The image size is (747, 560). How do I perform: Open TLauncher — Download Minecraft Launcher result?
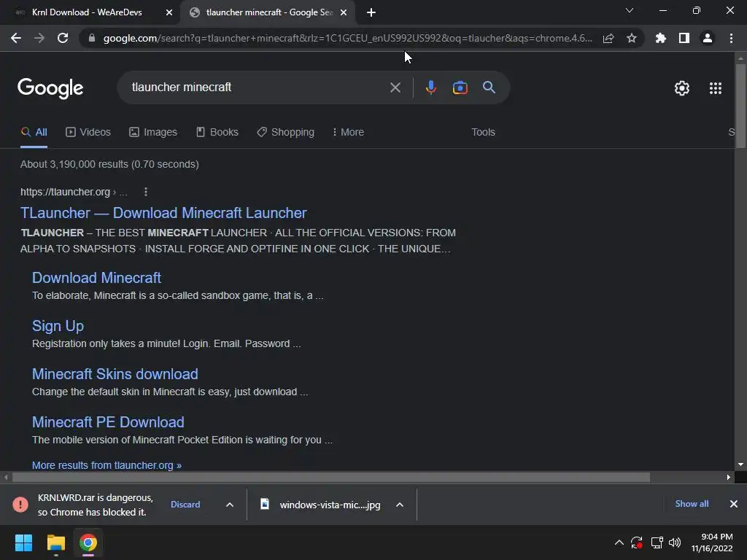pyautogui.click(x=163, y=213)
